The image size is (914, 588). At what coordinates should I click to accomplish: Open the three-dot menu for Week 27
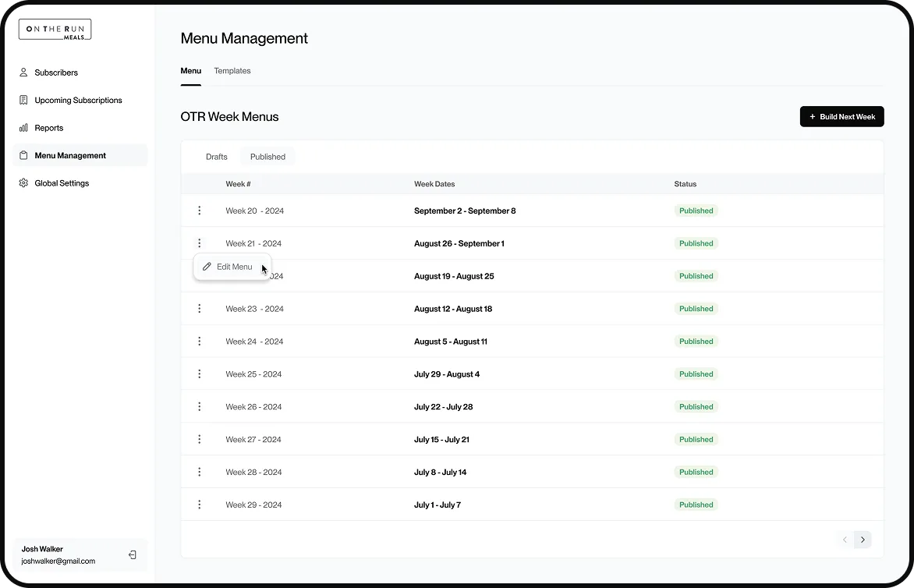tap(200, 439)
